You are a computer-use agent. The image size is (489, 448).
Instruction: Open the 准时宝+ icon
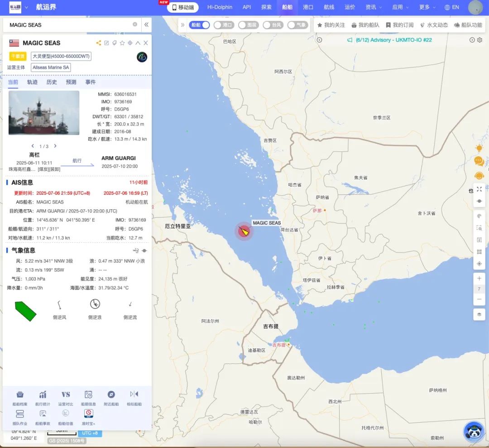tap(89, 414)
